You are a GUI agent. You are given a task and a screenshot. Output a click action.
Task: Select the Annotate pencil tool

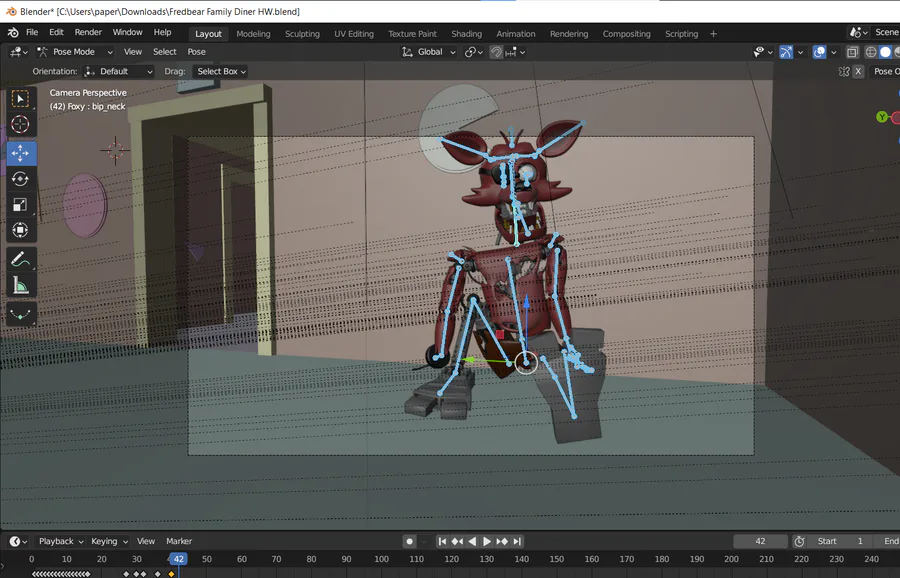coord(20,259)
